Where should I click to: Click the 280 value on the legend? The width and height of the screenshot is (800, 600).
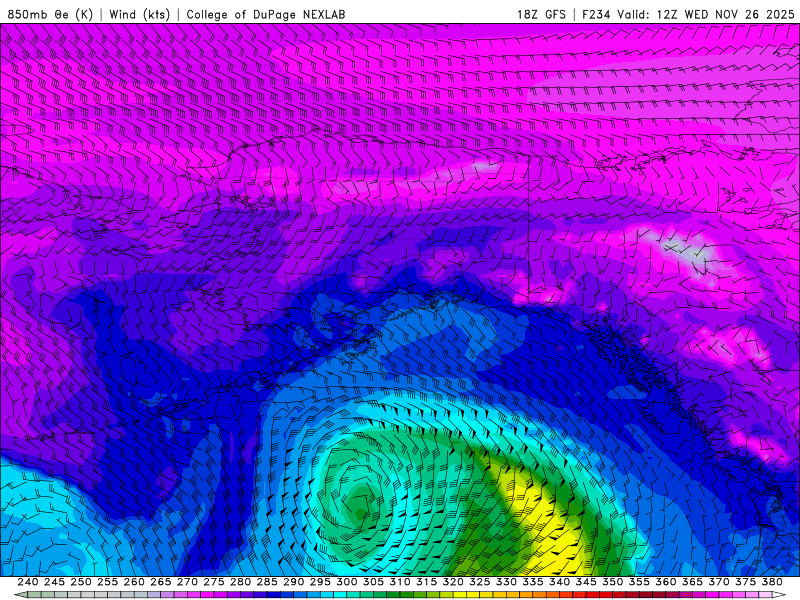coord(240,582)
